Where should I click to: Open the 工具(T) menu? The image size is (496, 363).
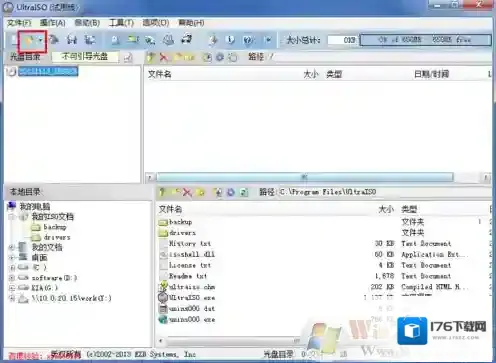tap(121, 23)
